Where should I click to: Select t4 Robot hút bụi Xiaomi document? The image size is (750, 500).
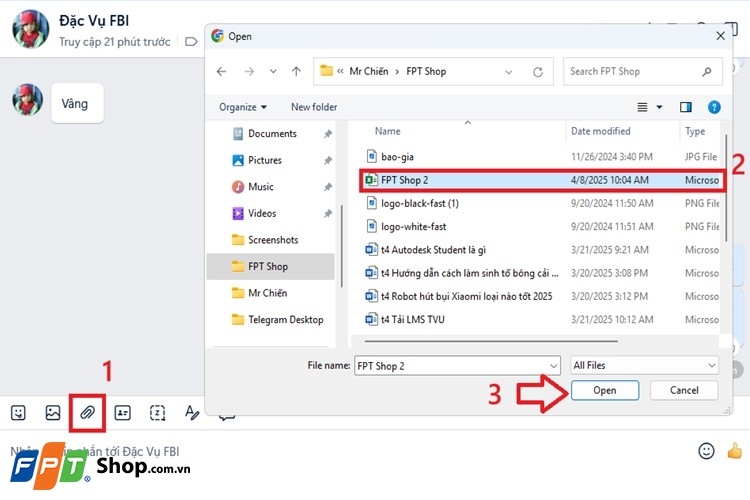541,297
